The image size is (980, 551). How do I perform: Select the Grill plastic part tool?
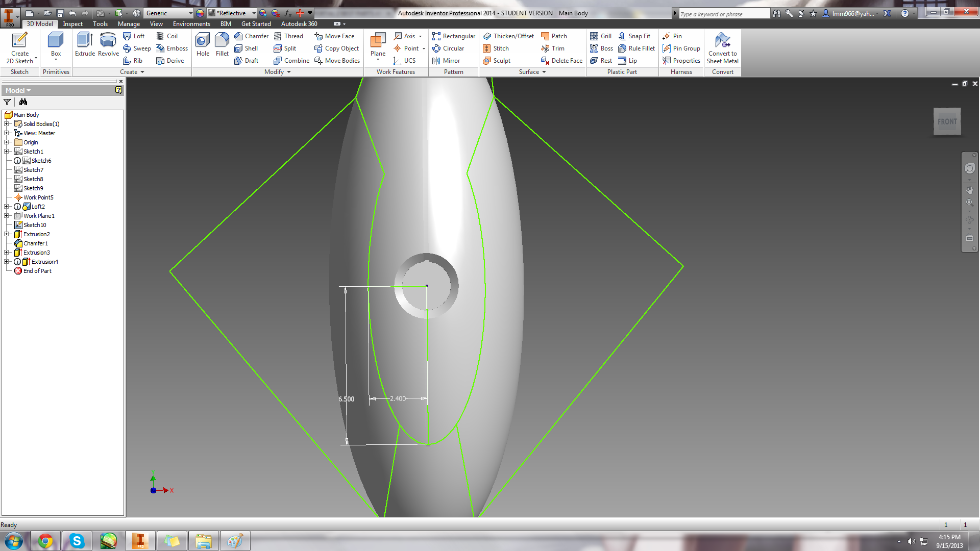(x=601, y=36)
